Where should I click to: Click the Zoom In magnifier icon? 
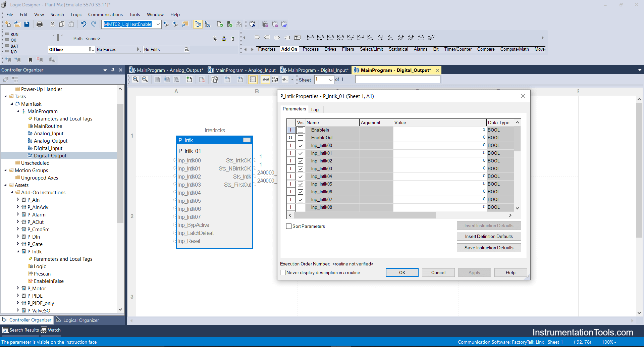point(136,80)
